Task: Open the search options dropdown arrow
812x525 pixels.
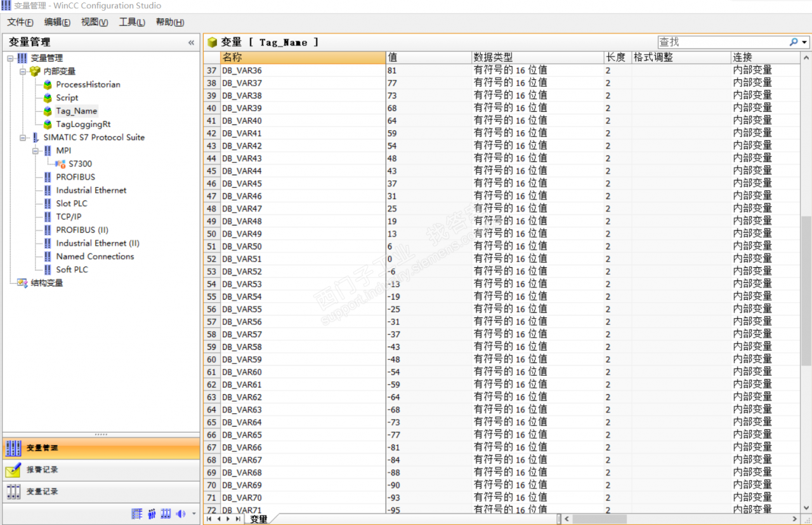Action: click(805, 42)
